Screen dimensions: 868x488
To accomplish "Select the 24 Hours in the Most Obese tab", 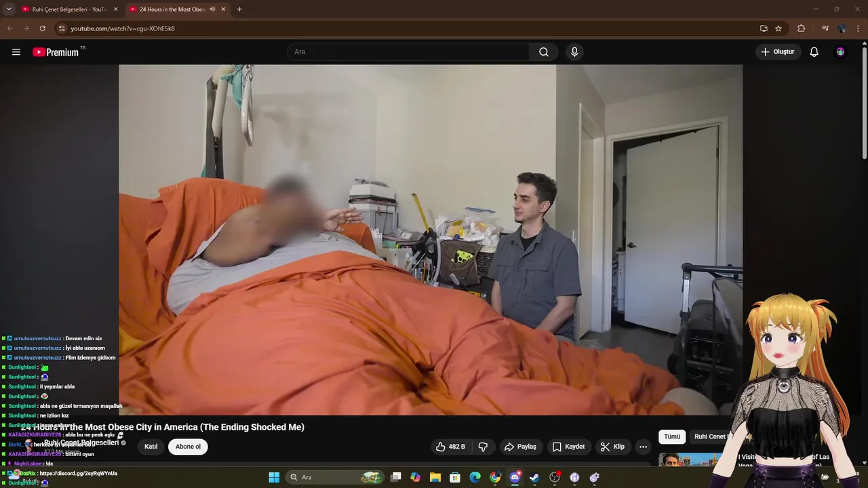I will pyautogui.click(x=172, y=9).
